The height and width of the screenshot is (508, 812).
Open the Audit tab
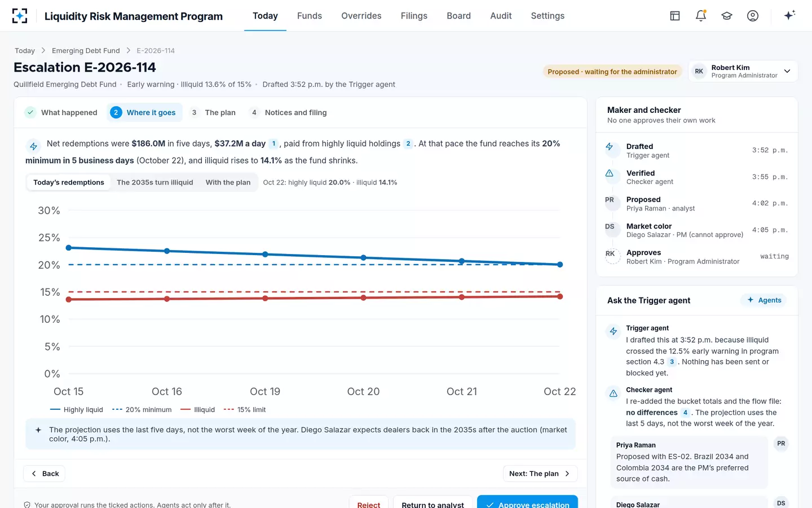pyautogui.click(x=501, y=16)
